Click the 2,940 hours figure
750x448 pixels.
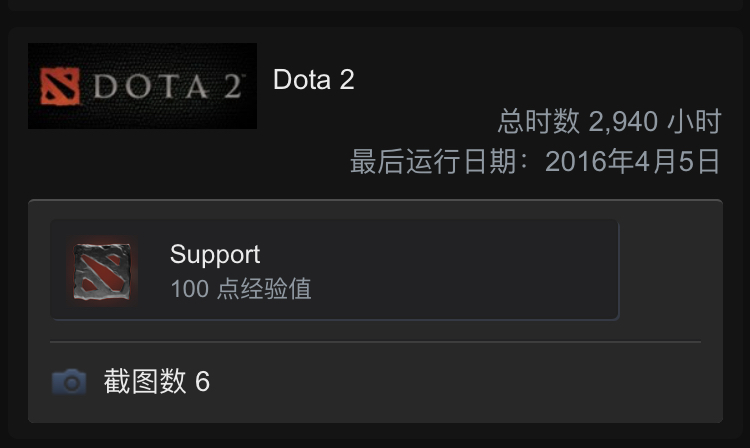click(623, 122)
